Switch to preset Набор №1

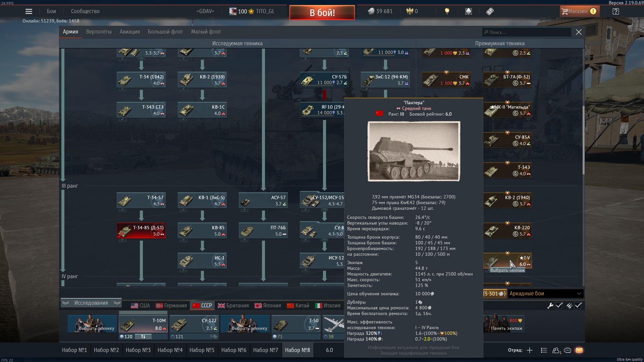coord(74,350)
